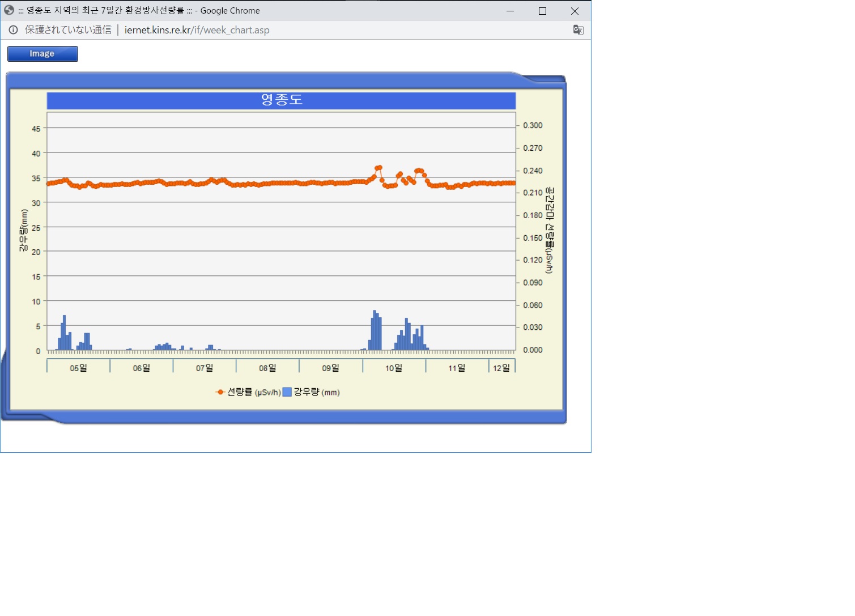
Task: Click the 영종도 chart title banner
Action: 281,100
